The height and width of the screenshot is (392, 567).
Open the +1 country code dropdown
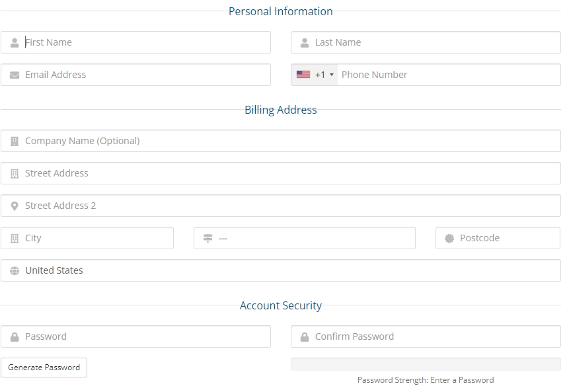[315, 75]
